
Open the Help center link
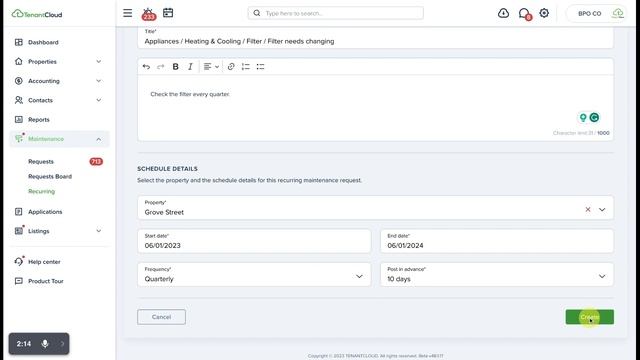[x=44, y=262]
